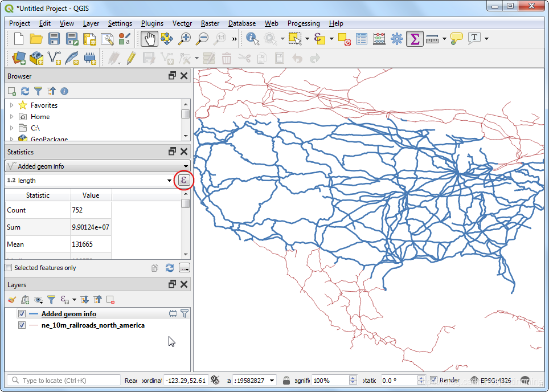Toggle the Statistical Summary sigma button
The image size is (549, 392).
(415, 39)
